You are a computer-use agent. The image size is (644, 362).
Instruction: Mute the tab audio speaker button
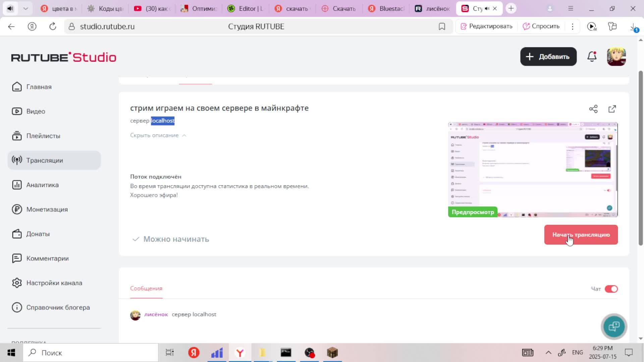point(10,8)
